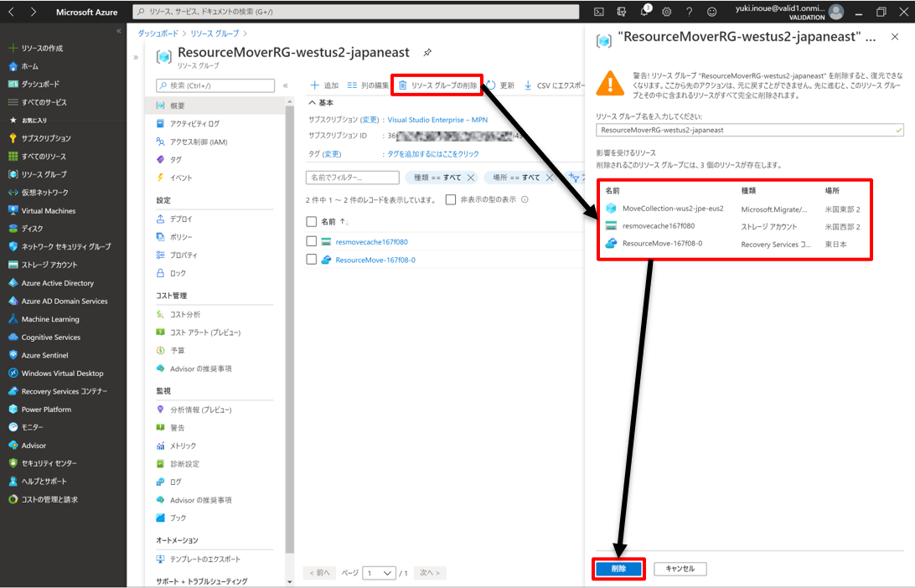This screenshot has height=588, width=915.
Task: Open directory and subscription filter icon
Action: [x=622, y=12]
